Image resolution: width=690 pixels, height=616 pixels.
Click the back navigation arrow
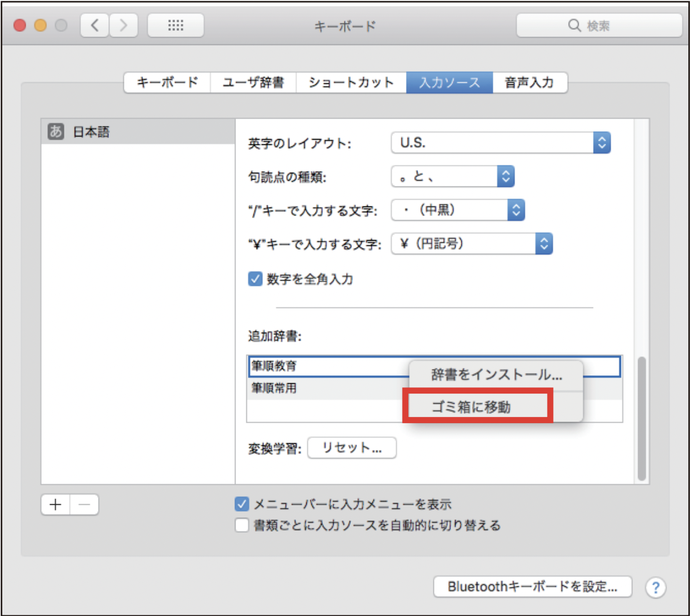point(94,25)
